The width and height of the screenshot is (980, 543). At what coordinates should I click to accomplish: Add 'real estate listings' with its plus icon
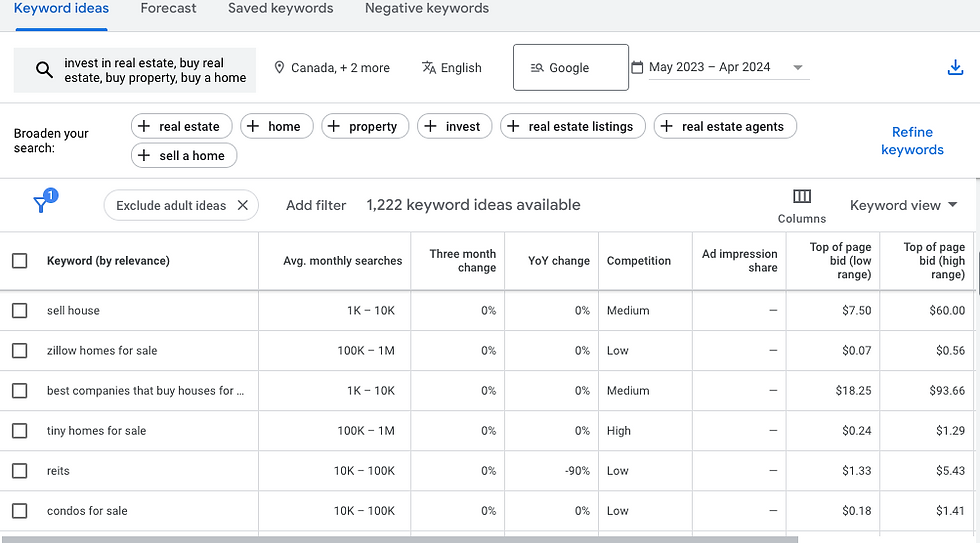(513, 126)
